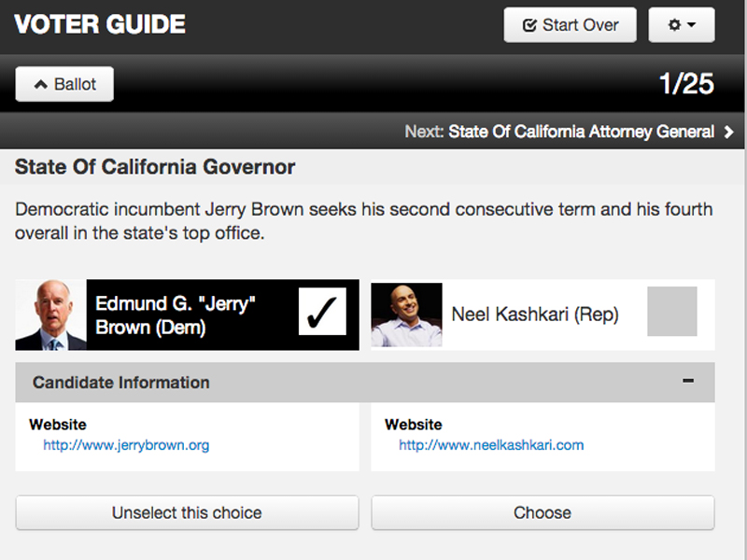The height and width of the screenshot is (560, 747).
Task: Open the neelkashkari.com website link
Action: pyautogui.click(x=491, y=445)
